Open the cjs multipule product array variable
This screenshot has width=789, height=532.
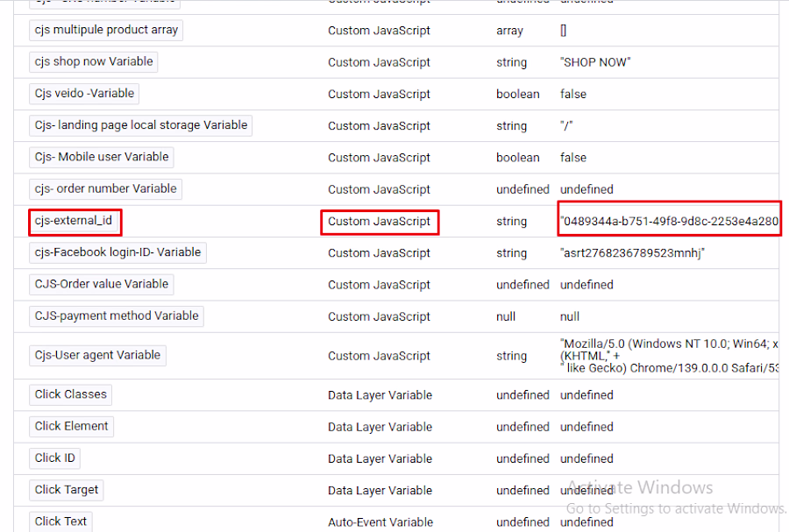tap(106, 30)
